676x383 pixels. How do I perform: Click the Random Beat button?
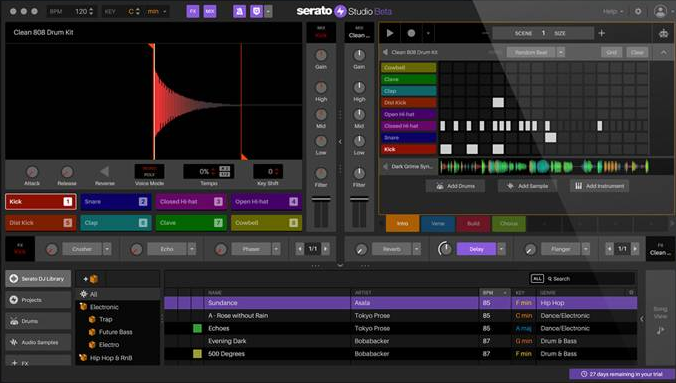(531, 52)
